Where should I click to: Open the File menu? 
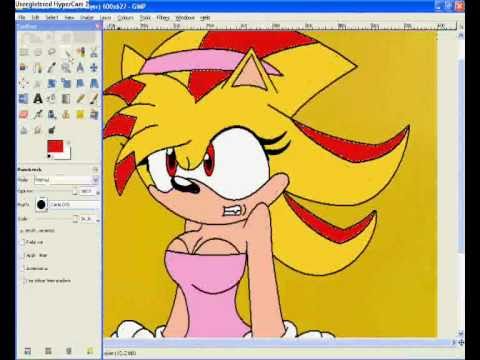tap(22, 17)
